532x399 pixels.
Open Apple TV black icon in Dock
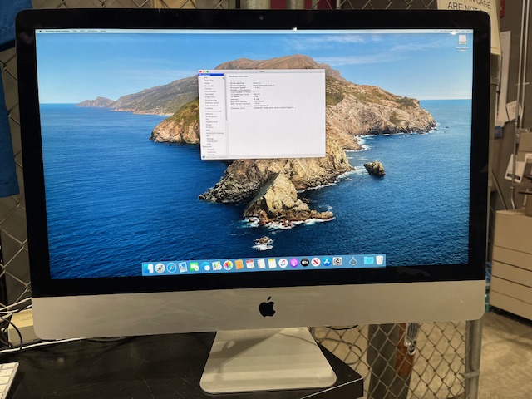305,263
